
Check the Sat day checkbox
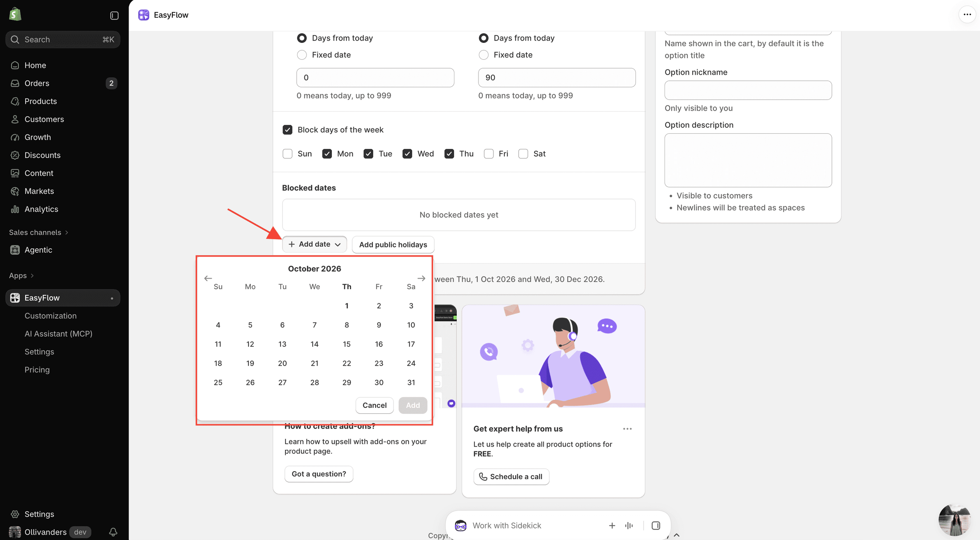click(523, 154)
